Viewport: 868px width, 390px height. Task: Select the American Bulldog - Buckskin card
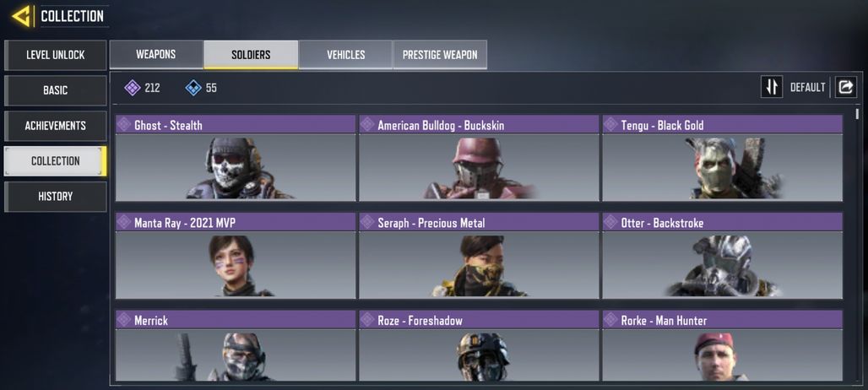coord(479,158)
